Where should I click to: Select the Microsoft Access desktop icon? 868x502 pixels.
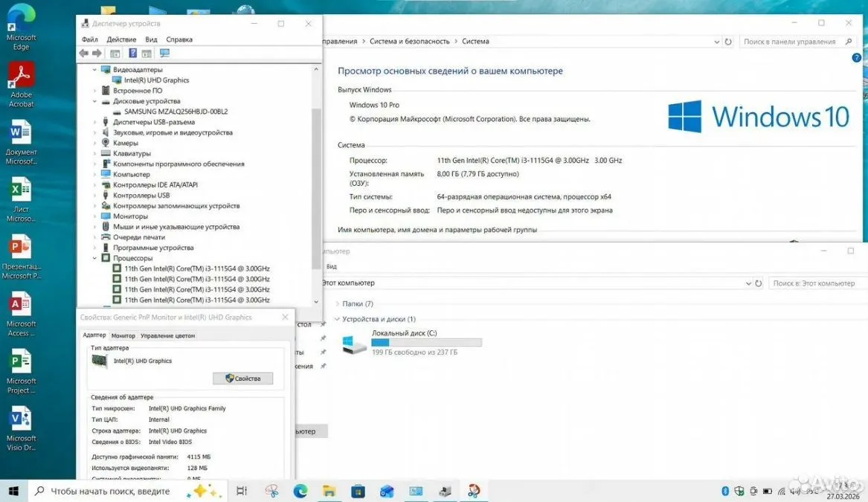tap(21, 314)
